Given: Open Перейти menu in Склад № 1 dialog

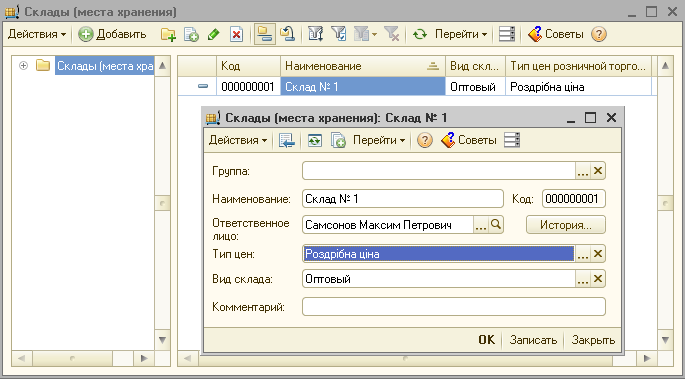Looking at the screenshot, I should point(379,140).
